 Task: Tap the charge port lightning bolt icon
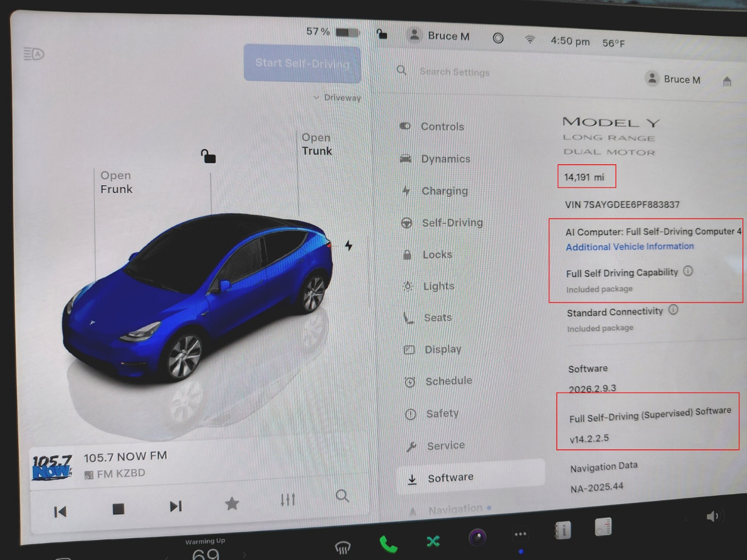pyautogui.click(x=348, y=245)
